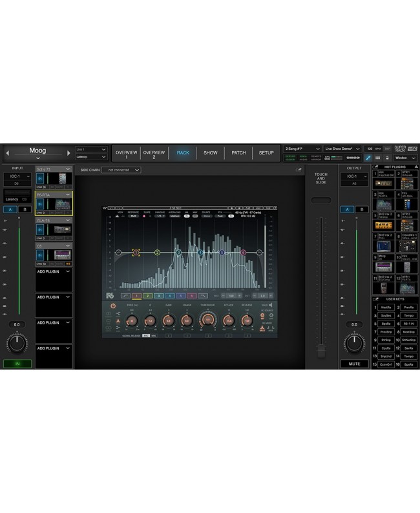Switch to the Overview 1 tab
Image resolution: width=420 pixels, height=513 pixels.
[x=126, y=153]
